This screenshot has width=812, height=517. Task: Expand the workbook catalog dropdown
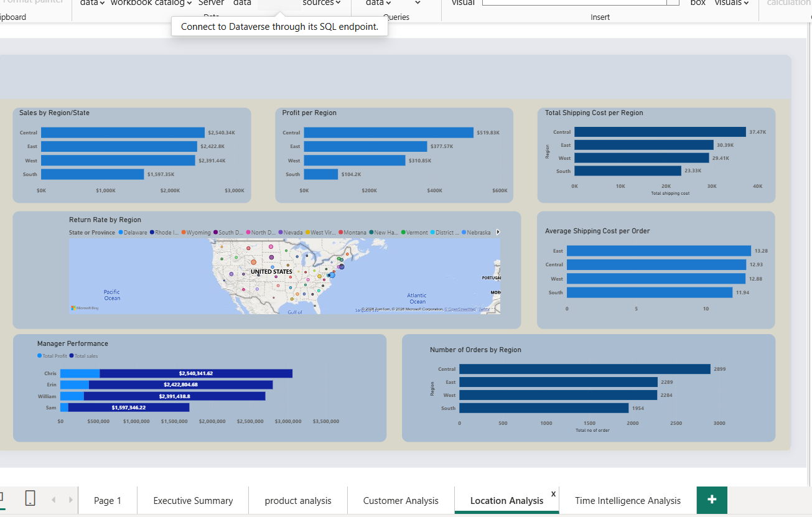point(151,3)
